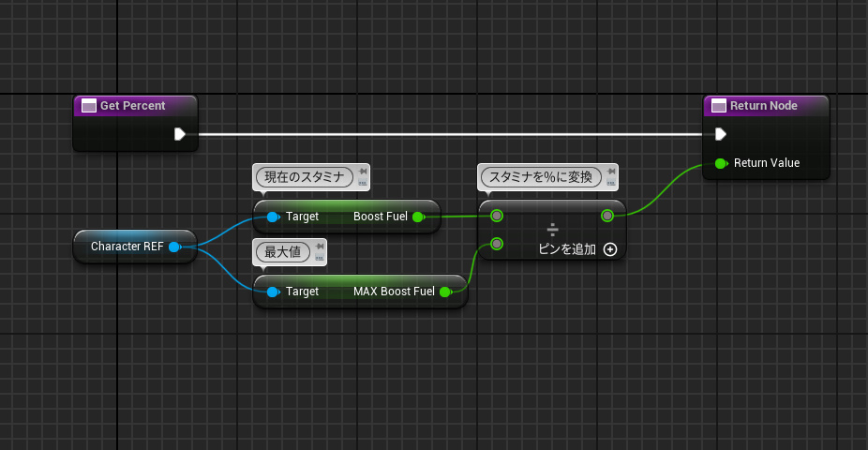Click the Get Percent function icon

pyautogui.click(x=88, y=106)
